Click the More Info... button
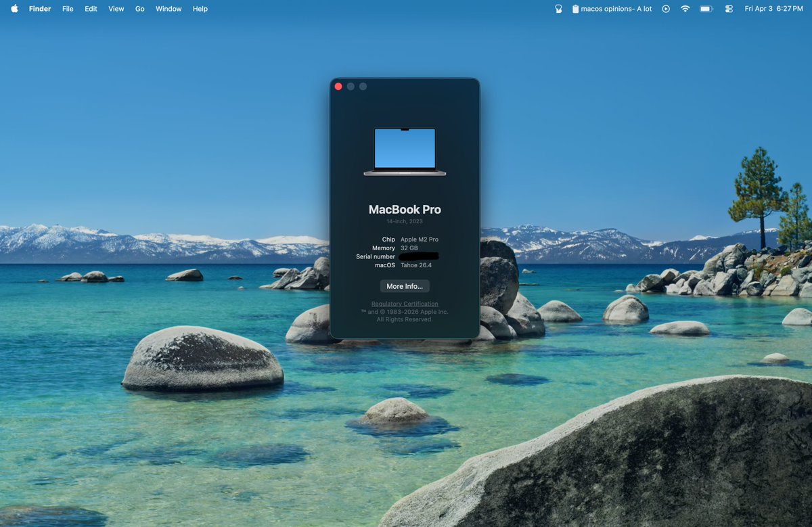Viewport: 812px width, 527px height. (x=405, y=286)
